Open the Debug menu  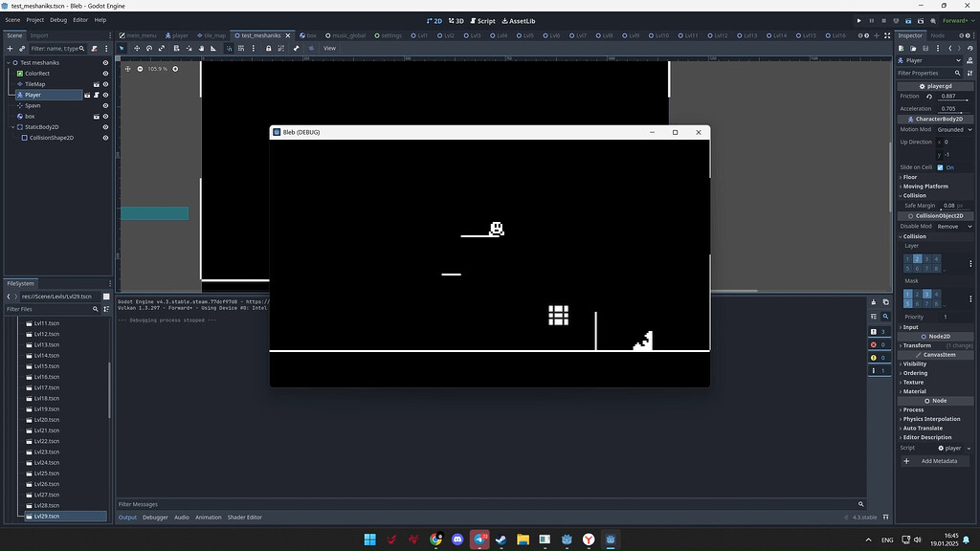[x=58, y=20]
